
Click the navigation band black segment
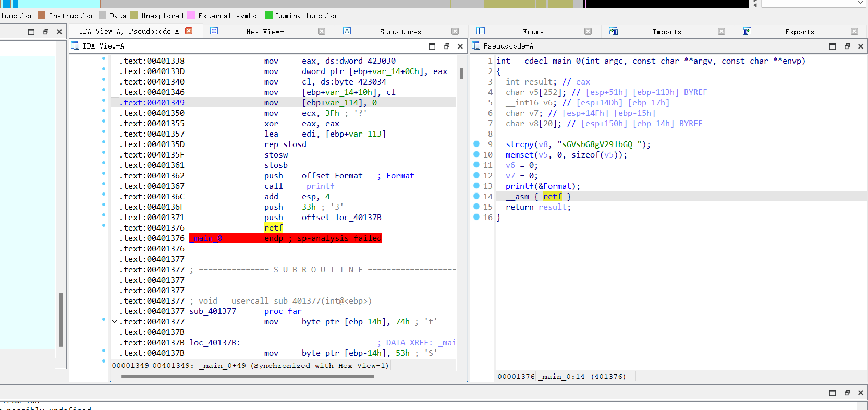pyautogui.click(x=667, y=4)
